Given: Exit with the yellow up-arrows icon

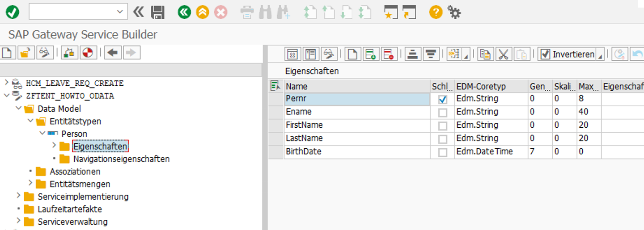Looking at the screenshot, I should (x=203, y=12).
